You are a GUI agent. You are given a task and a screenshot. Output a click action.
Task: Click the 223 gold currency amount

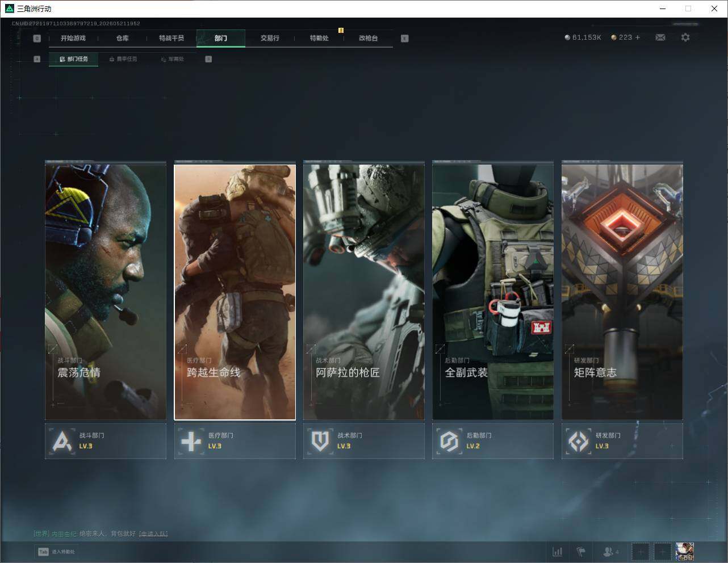[x=625, y=37]
